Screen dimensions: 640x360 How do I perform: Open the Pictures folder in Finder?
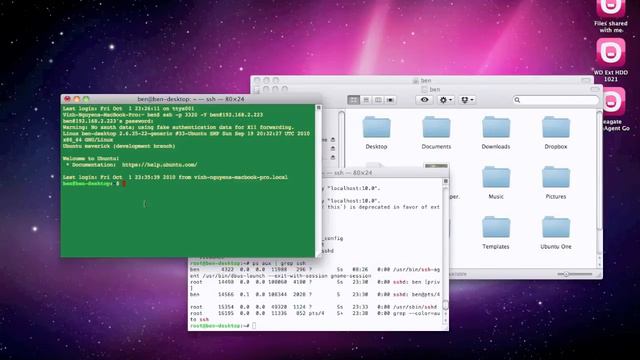coord(556,182)
